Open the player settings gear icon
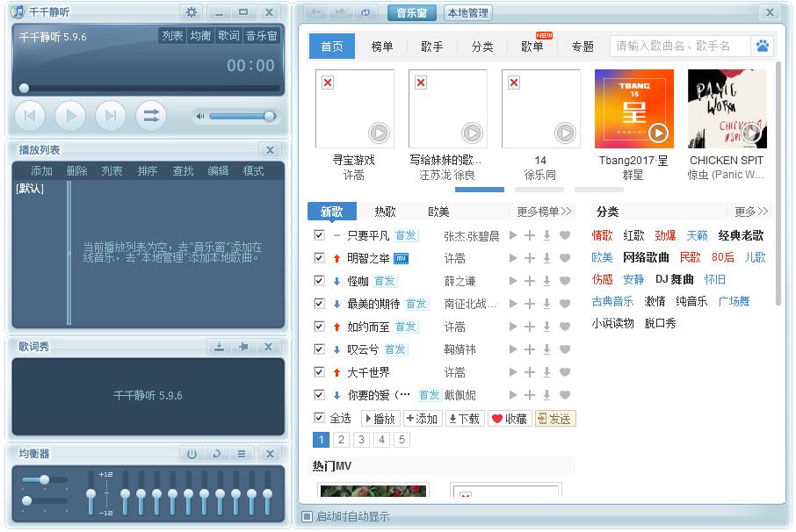This screenshot has width=796, height=532. pos(190,12)
